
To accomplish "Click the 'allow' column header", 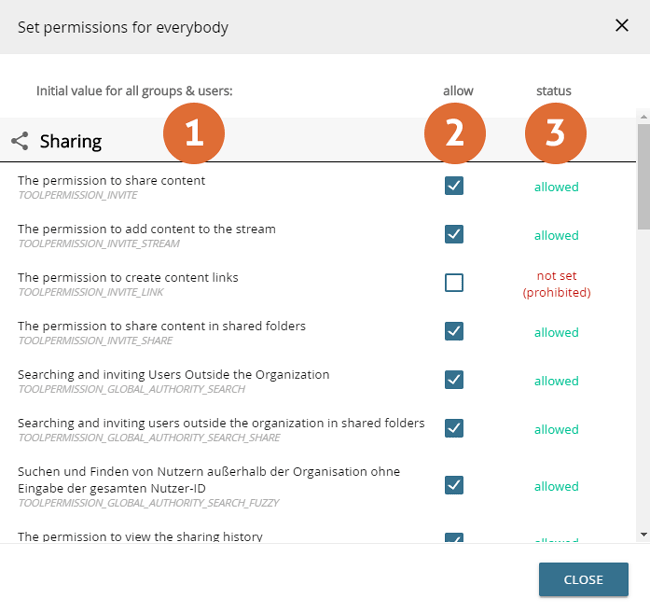I will point(458,91).
